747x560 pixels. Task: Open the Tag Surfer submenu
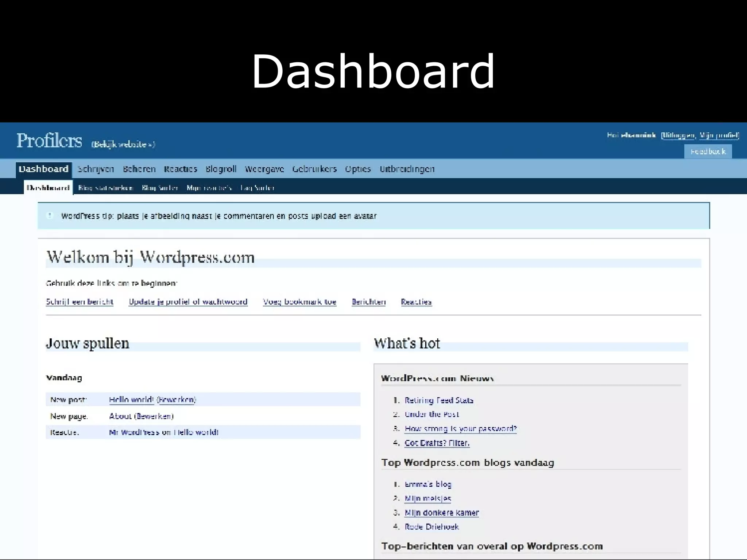tap(258, 188)
